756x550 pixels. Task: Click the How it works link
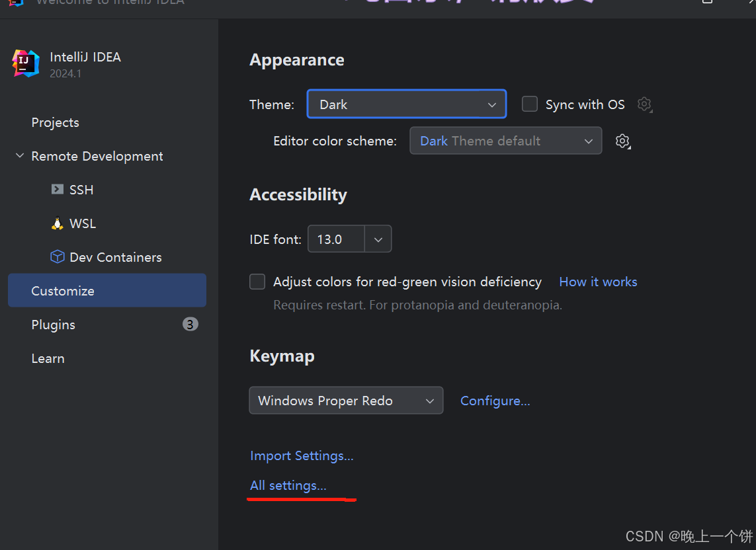598,282
